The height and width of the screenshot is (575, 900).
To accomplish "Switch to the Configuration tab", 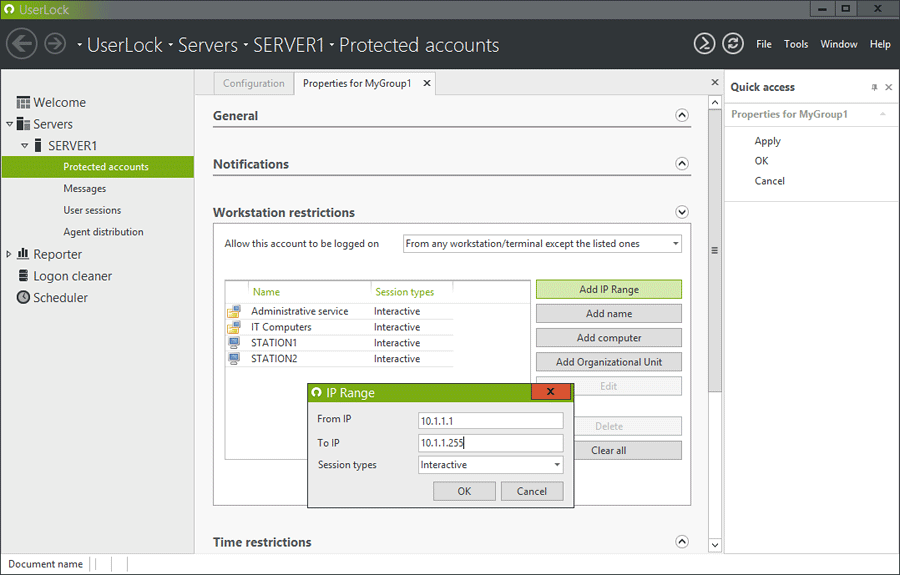I will pyautogui.click(x=253, y=84).
